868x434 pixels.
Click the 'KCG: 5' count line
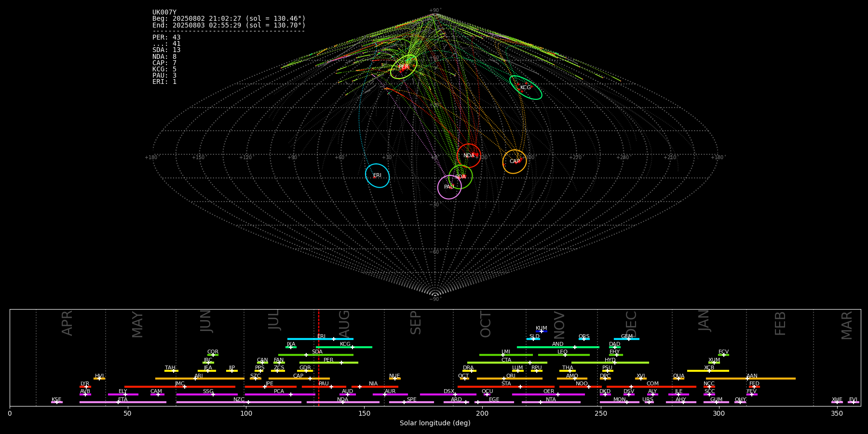[164, 69]
